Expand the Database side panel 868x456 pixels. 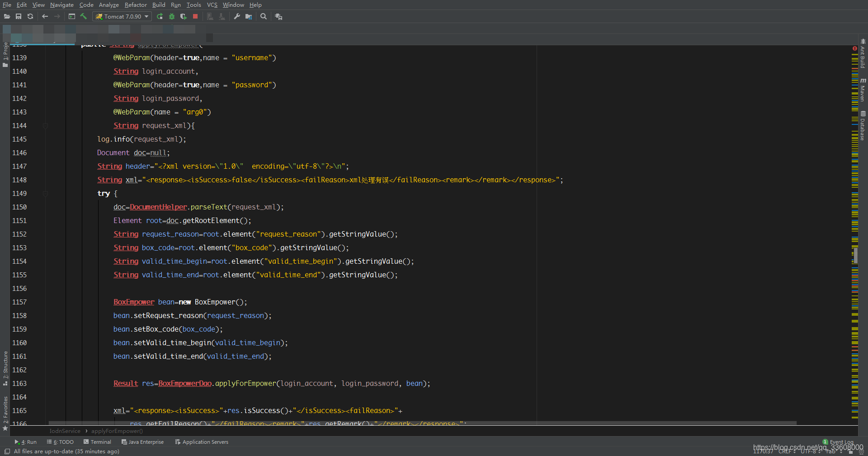coord(863,126)
